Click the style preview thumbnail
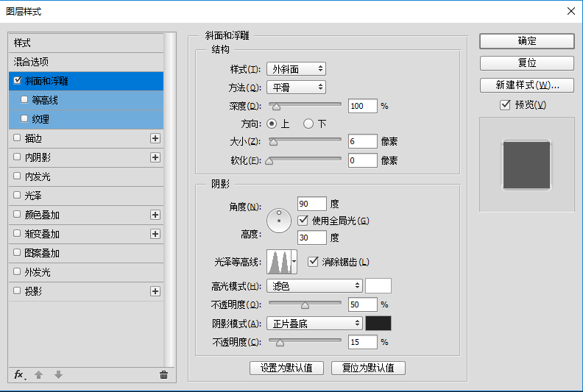The image size is (583, 392). pyautogui.click(x=526, y=165)
